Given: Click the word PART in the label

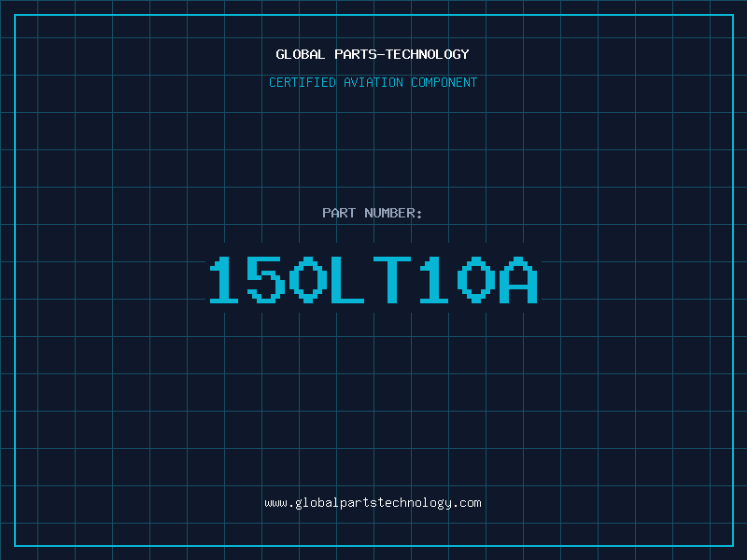Looking at the screenshot, I should [x=339, y=213].
